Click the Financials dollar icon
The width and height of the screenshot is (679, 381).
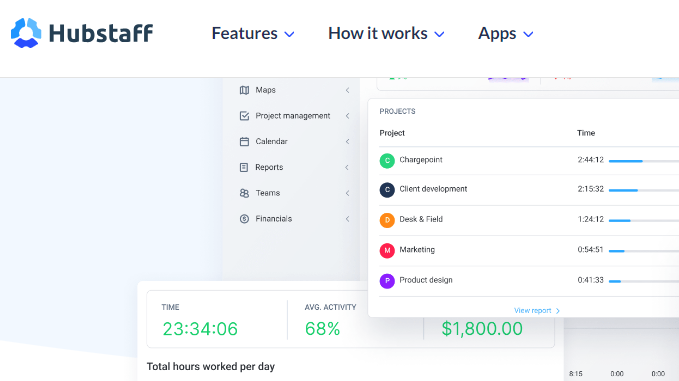[x=244, y=219]
